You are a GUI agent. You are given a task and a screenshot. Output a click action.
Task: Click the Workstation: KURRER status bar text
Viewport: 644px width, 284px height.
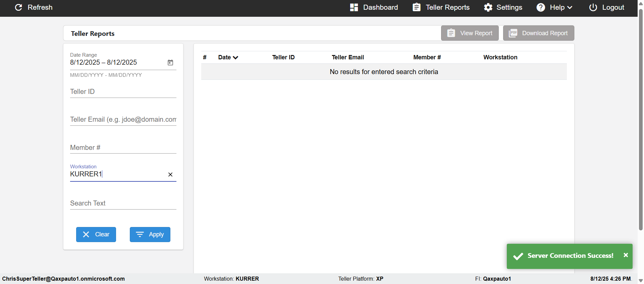(231, 279)
